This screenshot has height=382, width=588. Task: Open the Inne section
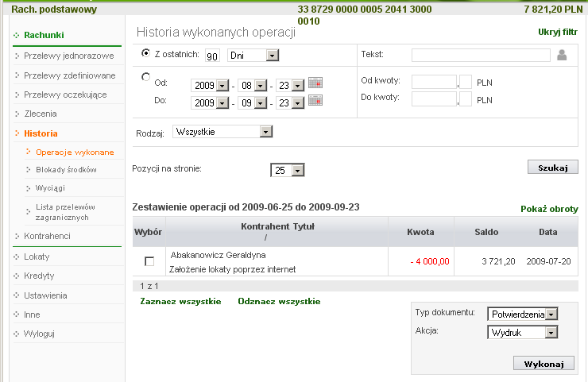[32, 314]
